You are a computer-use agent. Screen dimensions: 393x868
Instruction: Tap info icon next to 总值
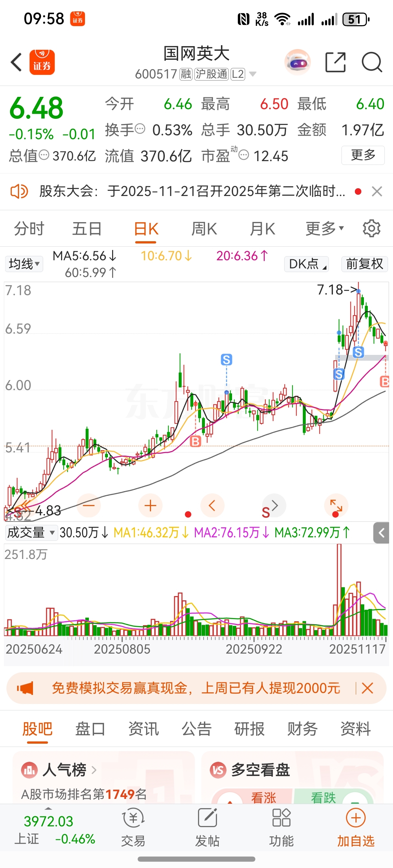tap(44, 155)
